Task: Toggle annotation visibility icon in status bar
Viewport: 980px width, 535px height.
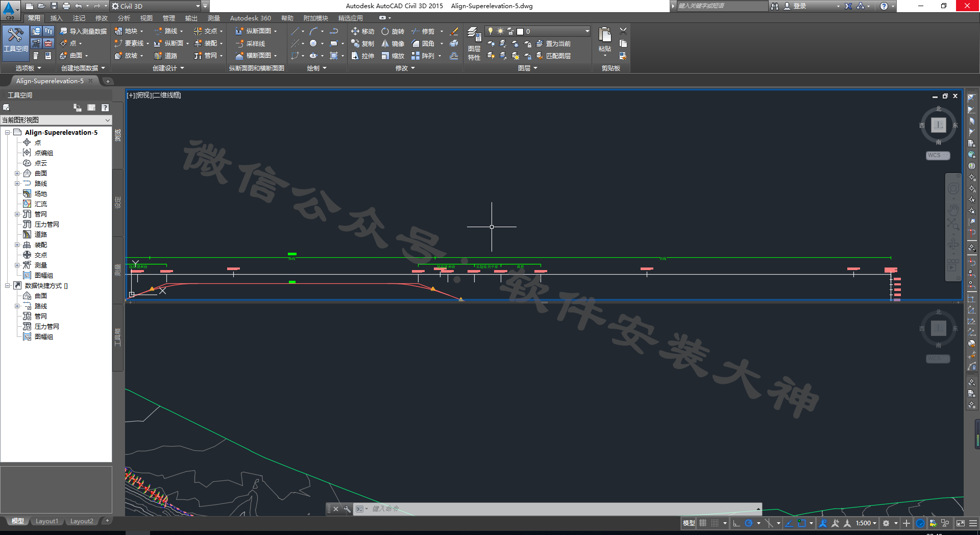Action: coord(823,523)
